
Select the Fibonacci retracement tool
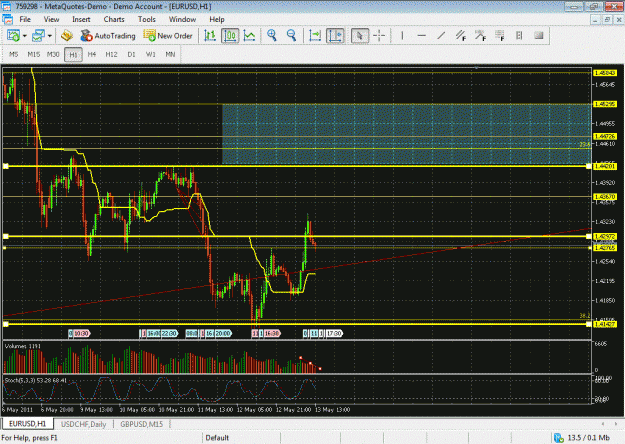(x=480, y=36)
